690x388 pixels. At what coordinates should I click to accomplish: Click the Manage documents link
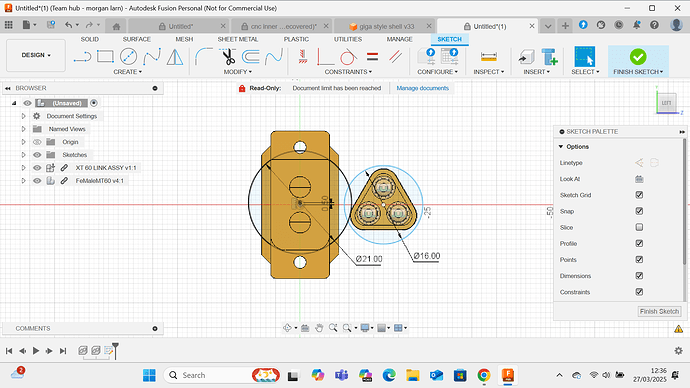point(422,88)
